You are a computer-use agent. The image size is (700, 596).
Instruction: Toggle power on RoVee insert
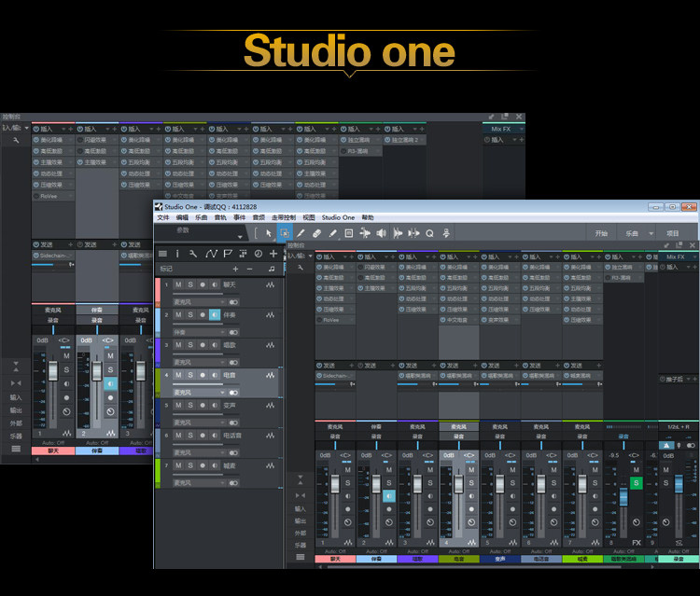(319, 320)
